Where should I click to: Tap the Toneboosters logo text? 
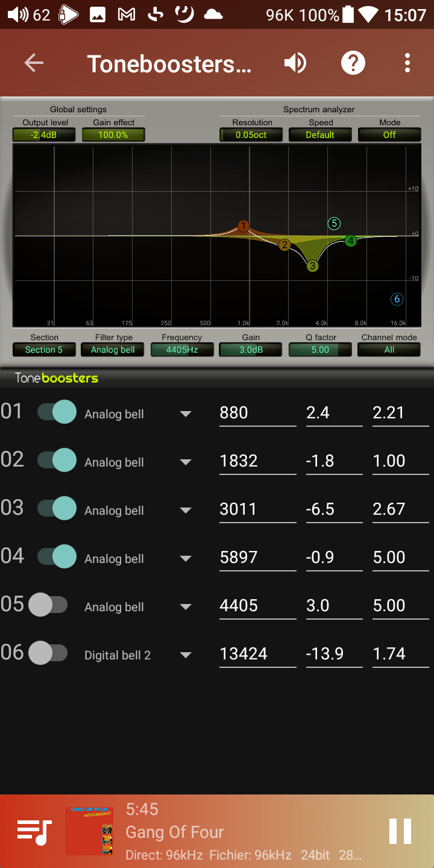pos(56,378)
